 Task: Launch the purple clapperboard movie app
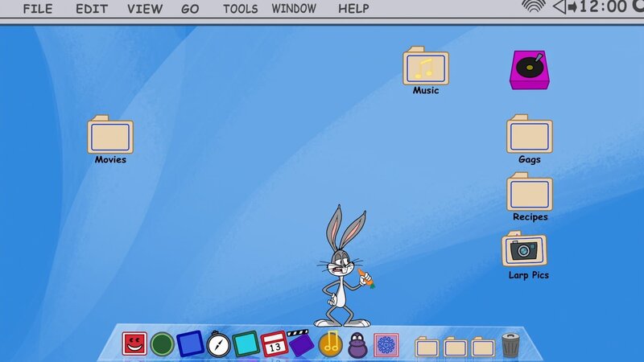[x=301, y=343]
